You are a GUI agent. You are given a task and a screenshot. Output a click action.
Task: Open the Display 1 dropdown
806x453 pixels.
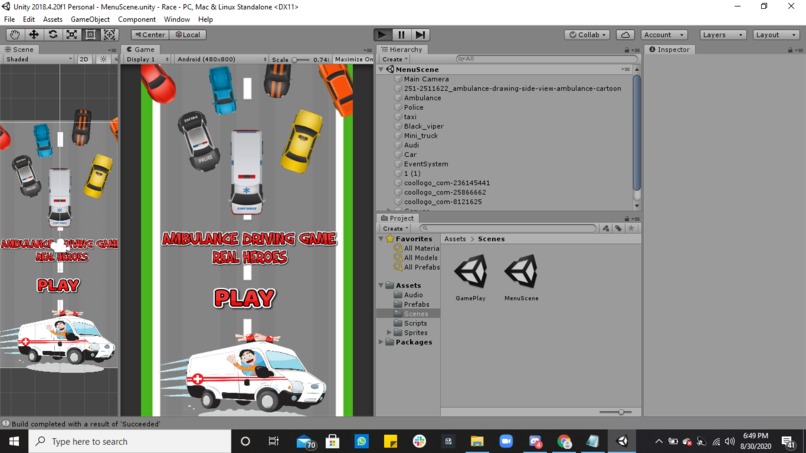(147, 59)
